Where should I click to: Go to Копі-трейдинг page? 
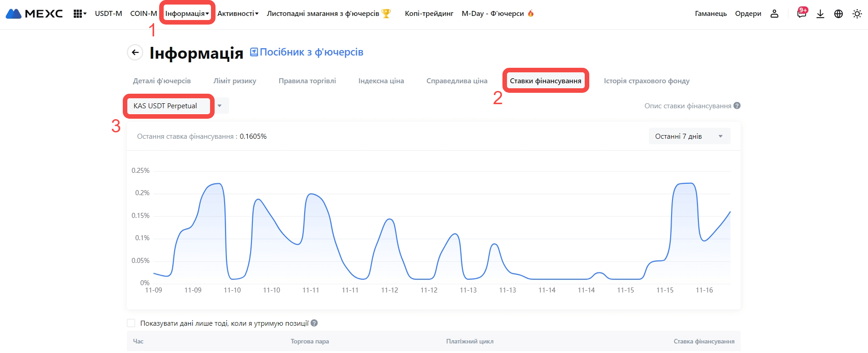pyautogui.click(x=429, y=14)
